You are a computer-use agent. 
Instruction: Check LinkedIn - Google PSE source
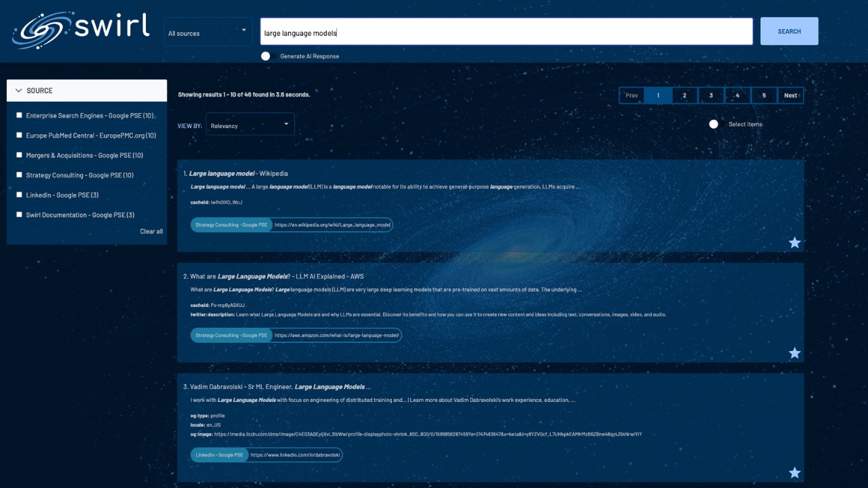(20, 195)
